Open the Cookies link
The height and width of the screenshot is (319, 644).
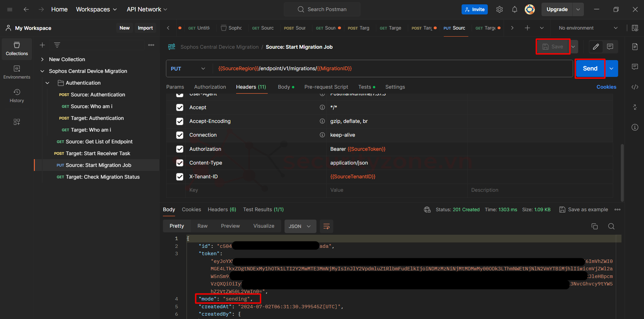606,87
